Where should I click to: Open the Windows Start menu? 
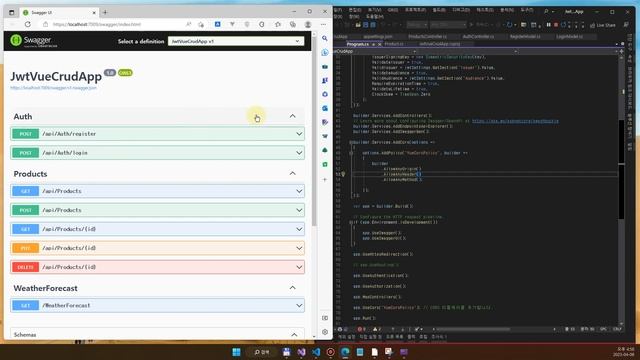(x=236, y=352)
